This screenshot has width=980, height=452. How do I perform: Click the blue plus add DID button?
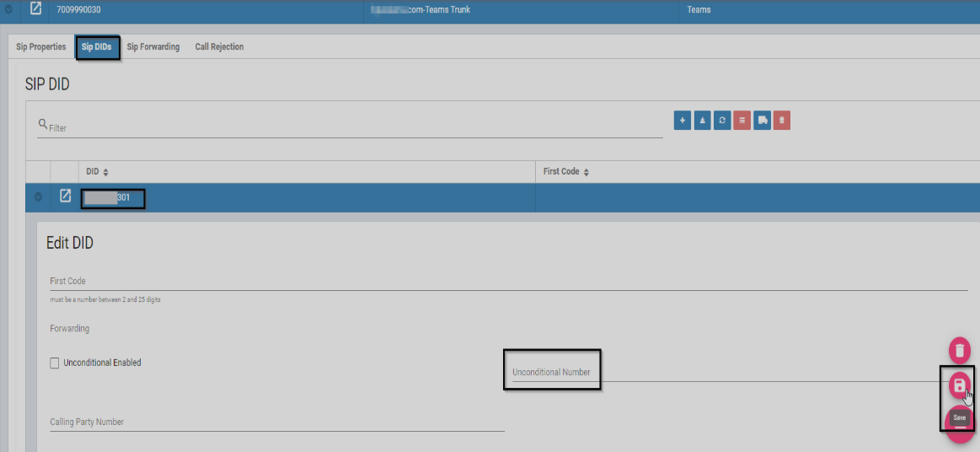pyautogui.click(x=683, y=121)
